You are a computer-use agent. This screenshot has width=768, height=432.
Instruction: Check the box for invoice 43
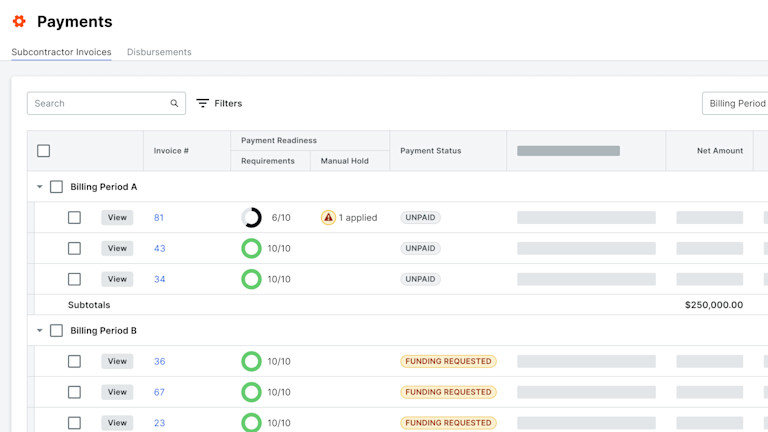coord(74,248)
